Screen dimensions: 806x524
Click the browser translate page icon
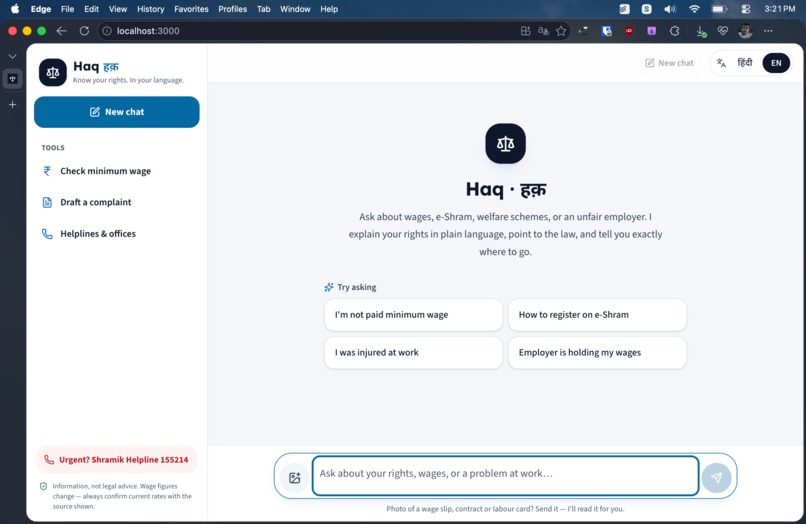(543, 31)
